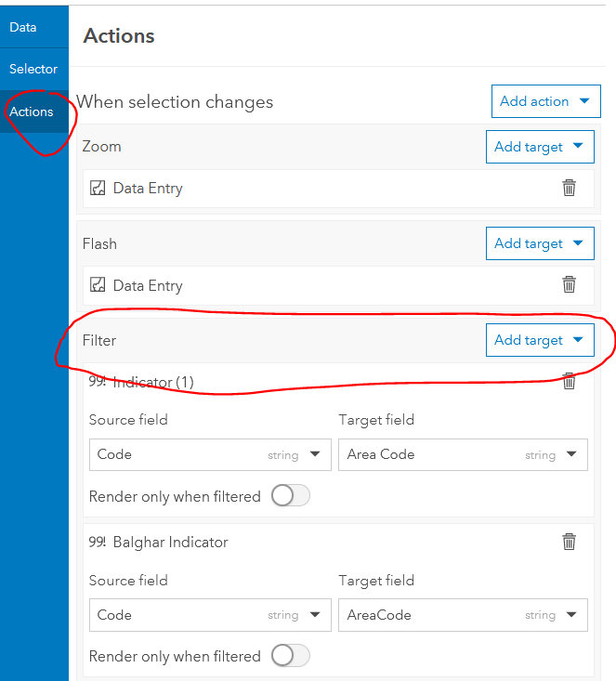Expand Source field Code dropdown for Indicator (1)
This screenshot has width=616, height=681.
pos(209,454)
